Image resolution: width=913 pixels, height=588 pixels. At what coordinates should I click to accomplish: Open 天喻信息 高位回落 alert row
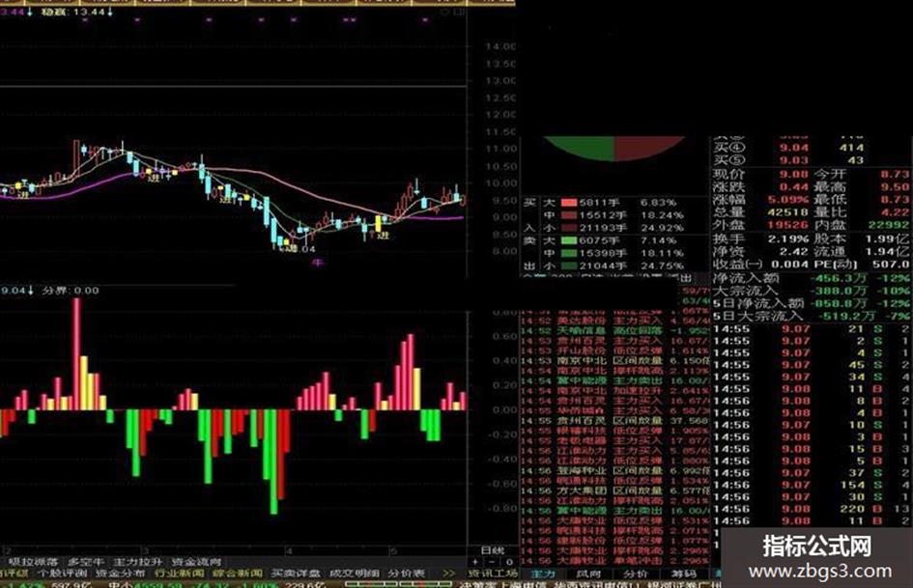614,330
